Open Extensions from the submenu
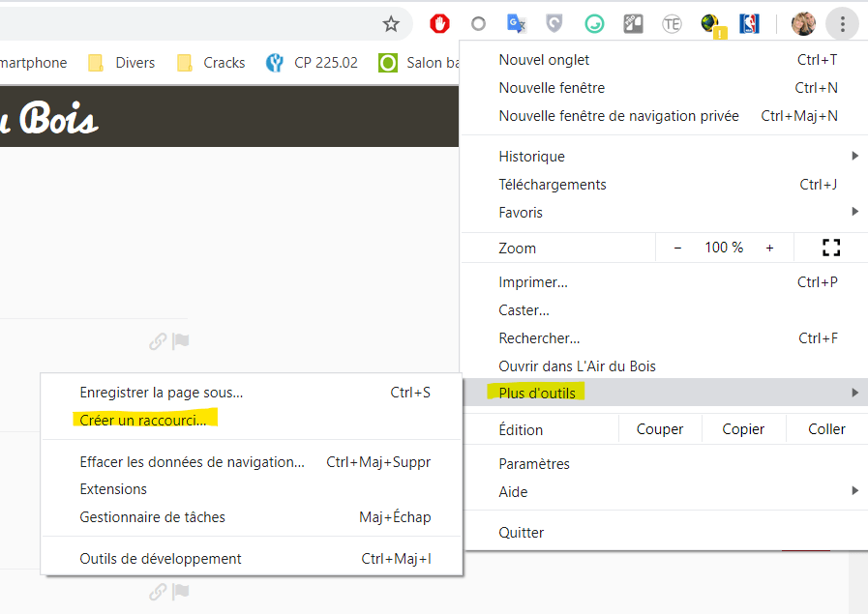This screenshot has width=868, height=614. coord(252,489)
